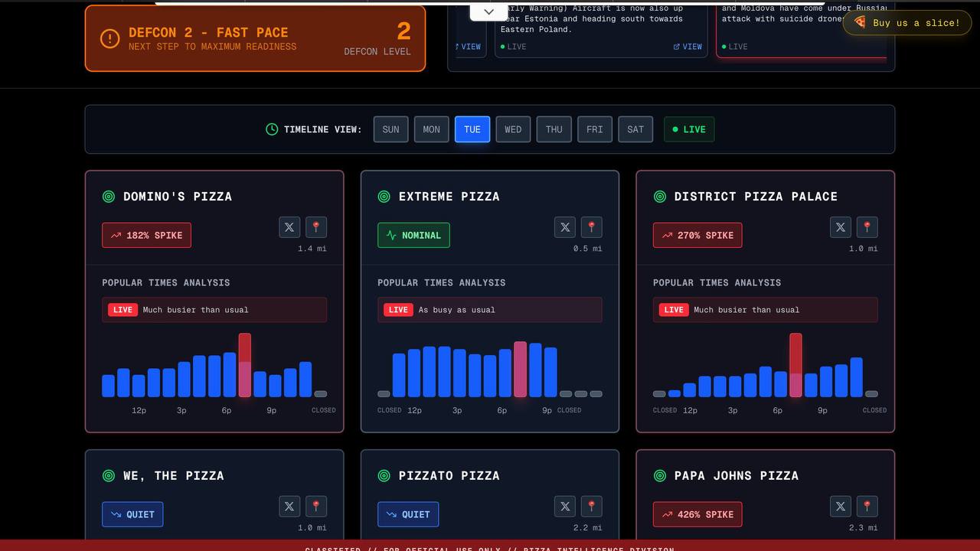
Task: Select SUN in the timeline view
Action: pyautogui.click(x=391, y=129)
